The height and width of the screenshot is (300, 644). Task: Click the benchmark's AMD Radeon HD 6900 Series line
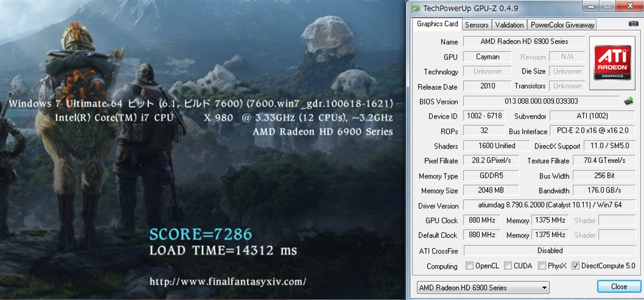[x=323, y=131]
